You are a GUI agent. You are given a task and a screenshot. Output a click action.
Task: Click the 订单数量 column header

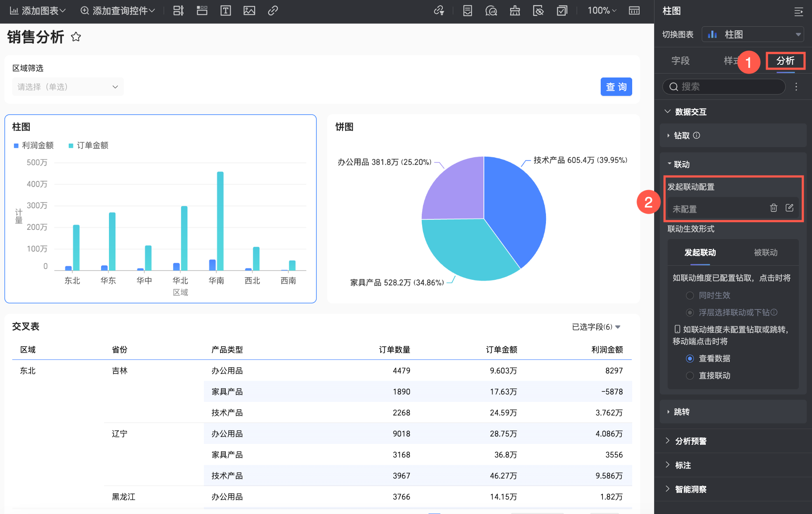click(394, 349)
